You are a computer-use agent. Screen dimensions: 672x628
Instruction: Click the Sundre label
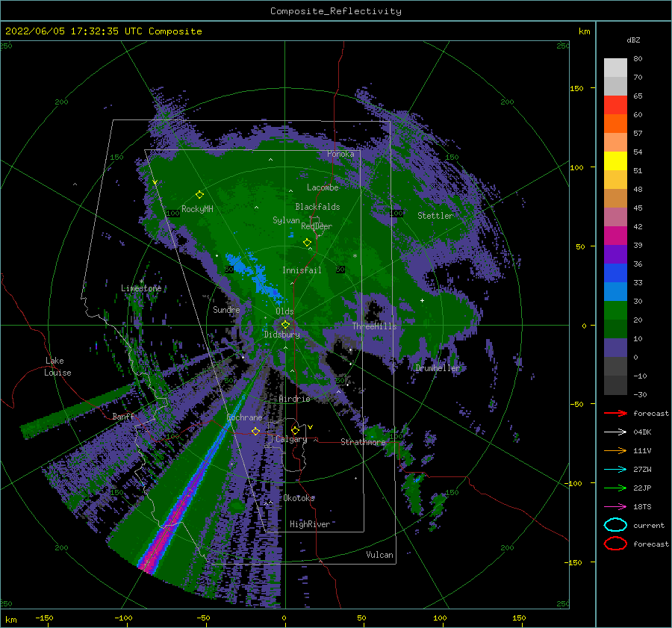click(226, 309)
